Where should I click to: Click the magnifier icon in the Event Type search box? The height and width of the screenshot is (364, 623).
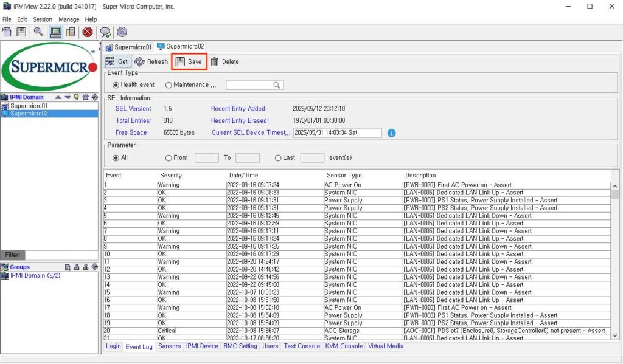277,85
